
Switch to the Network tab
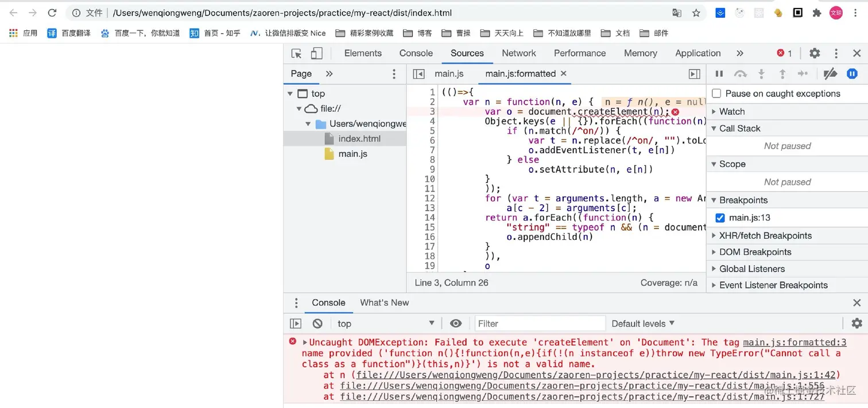519,53
